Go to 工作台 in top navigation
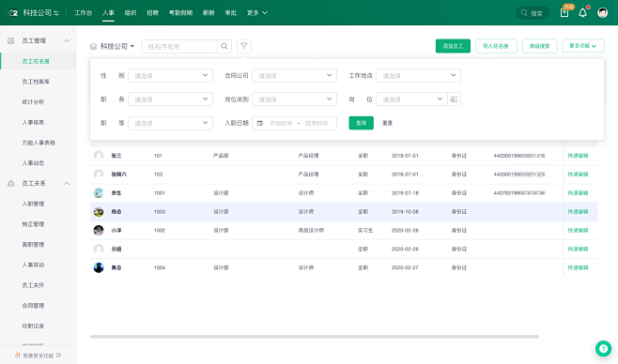 [x=84, y=13]
